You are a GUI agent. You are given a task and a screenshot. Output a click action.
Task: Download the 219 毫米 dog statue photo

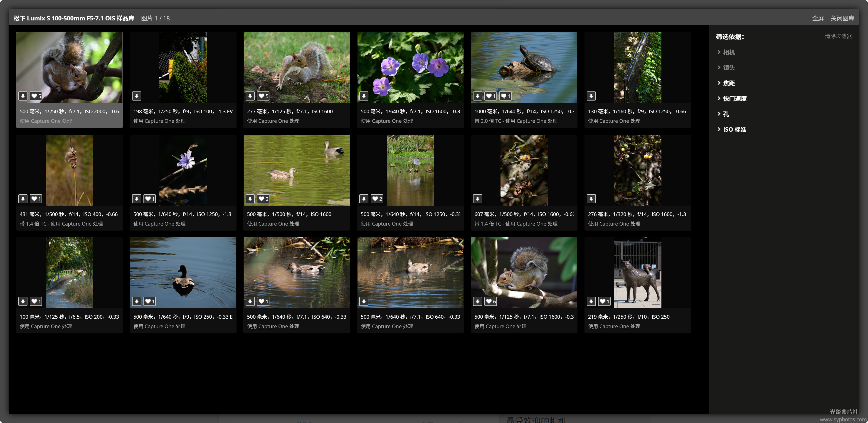click(x=591, y=301)
